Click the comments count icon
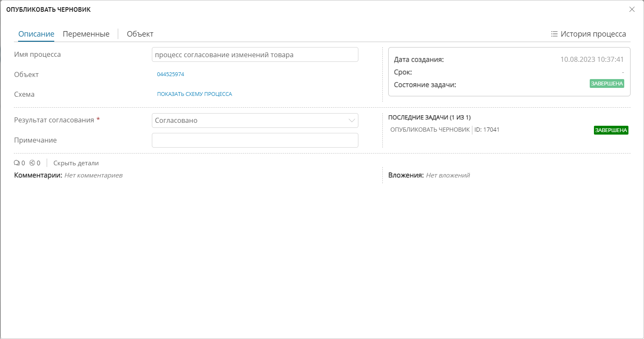 [x=17, y=163]
